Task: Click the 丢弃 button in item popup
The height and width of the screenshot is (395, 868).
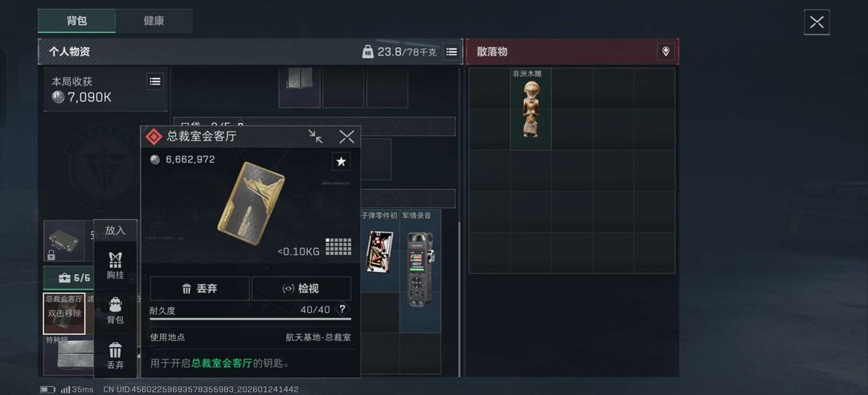Action: (200, 289)
